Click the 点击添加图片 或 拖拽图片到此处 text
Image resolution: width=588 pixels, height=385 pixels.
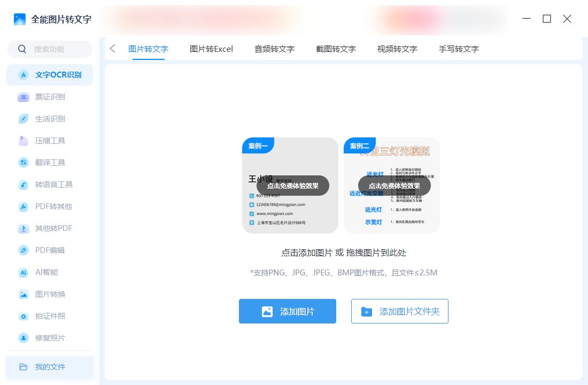[344, 253]
